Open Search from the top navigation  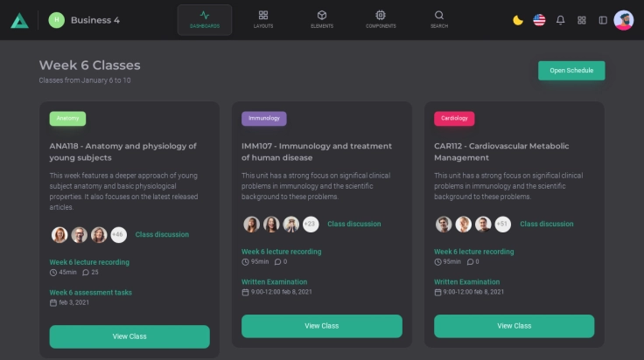[439, 19]
